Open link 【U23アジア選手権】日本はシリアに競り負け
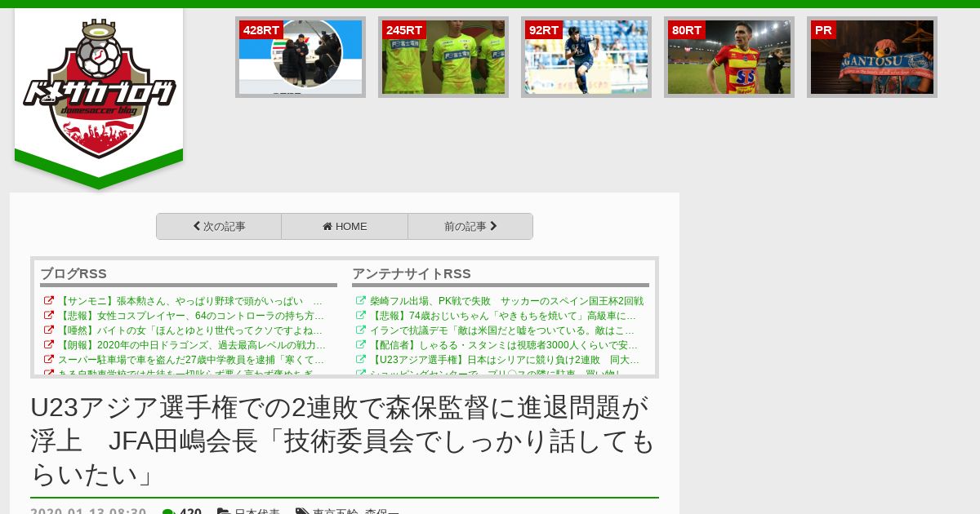980x514 pixels. (505, 360)
